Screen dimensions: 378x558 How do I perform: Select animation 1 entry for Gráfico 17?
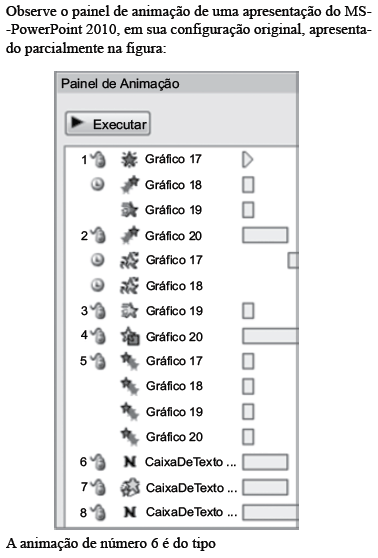click(x=182, y=159)
